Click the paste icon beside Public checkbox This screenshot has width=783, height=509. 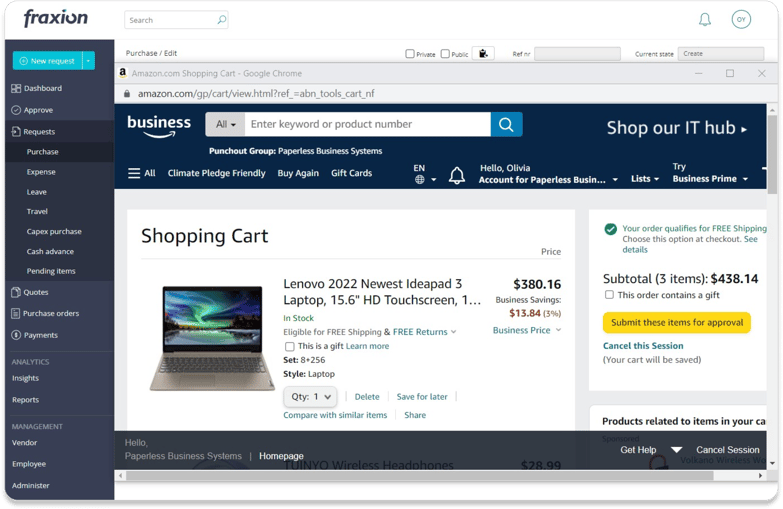(x=483, y=53)
